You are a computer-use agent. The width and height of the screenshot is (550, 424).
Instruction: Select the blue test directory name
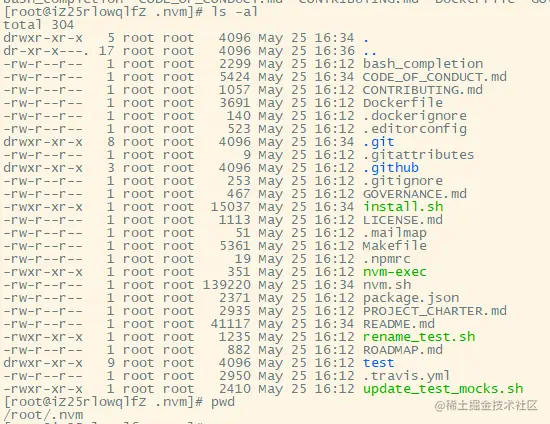[379, 363]
